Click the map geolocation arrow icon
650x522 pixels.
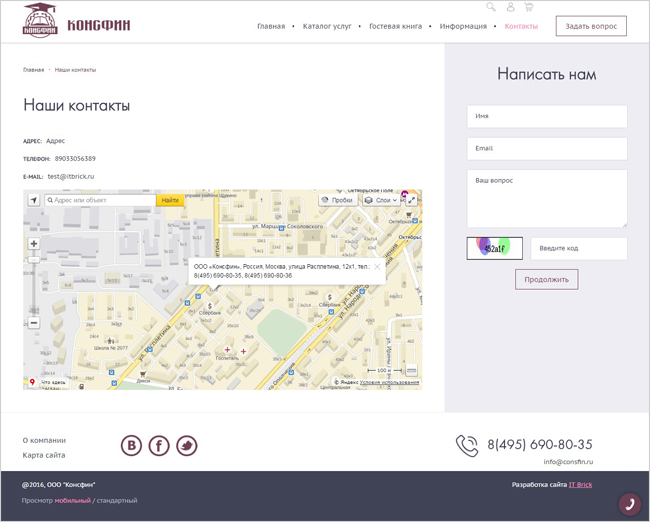[x=34, y=200]
